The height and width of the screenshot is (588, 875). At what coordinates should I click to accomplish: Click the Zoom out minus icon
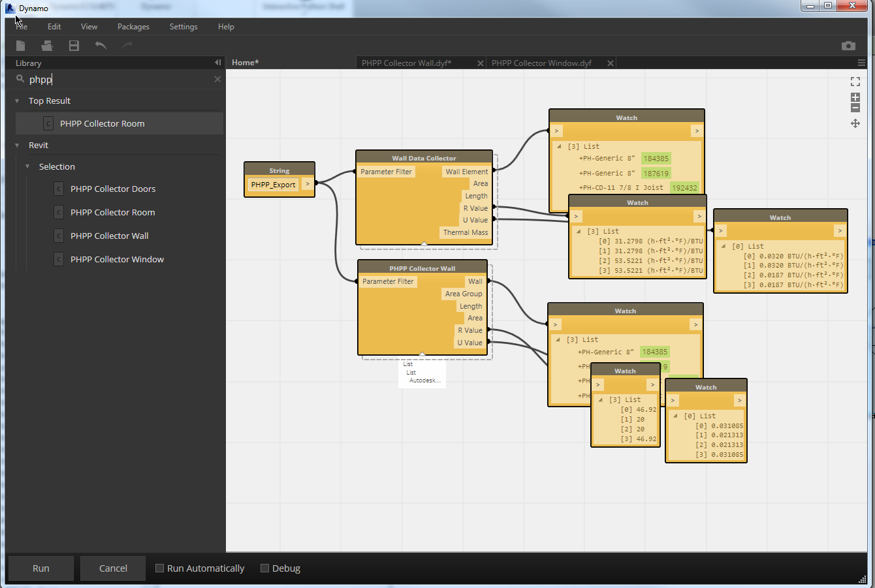855,108
